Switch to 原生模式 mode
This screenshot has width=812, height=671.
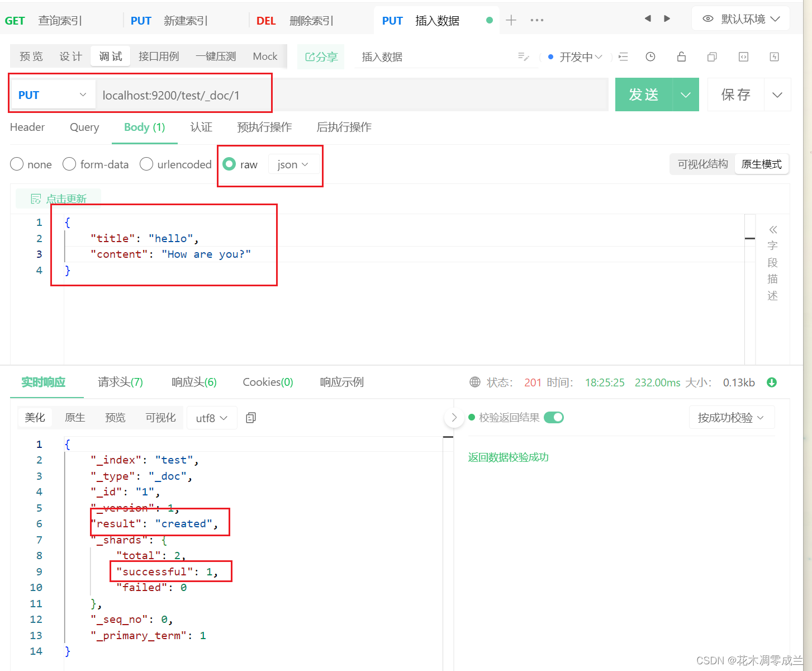pos(761,164)
